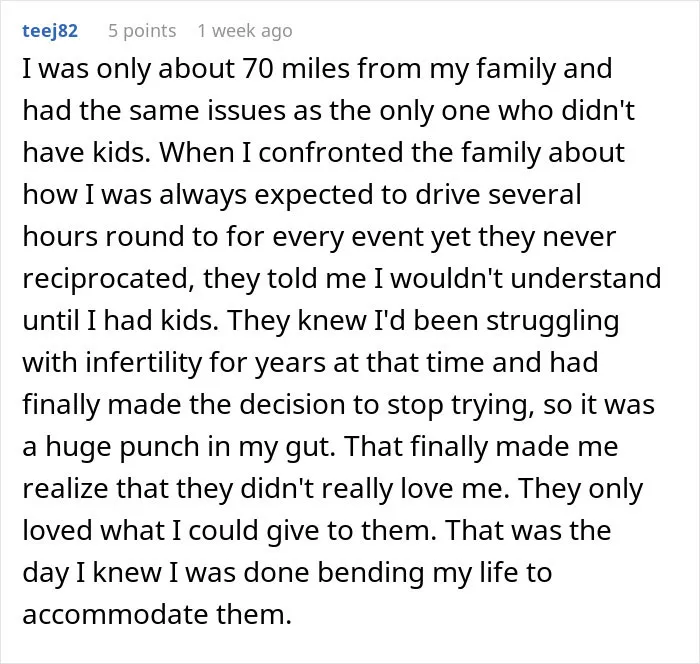Click the word 'accommodate' in the last line
This screenshot has height=664, width=700.
(x=116, y=614)
